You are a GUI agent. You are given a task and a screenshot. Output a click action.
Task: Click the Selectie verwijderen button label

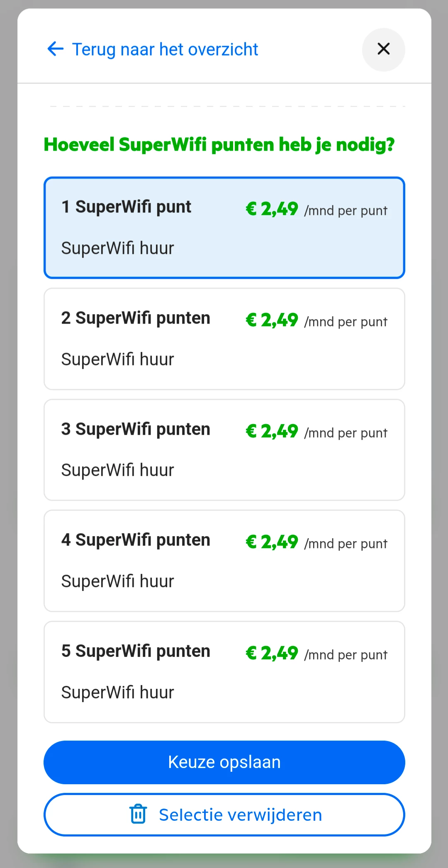240,815
